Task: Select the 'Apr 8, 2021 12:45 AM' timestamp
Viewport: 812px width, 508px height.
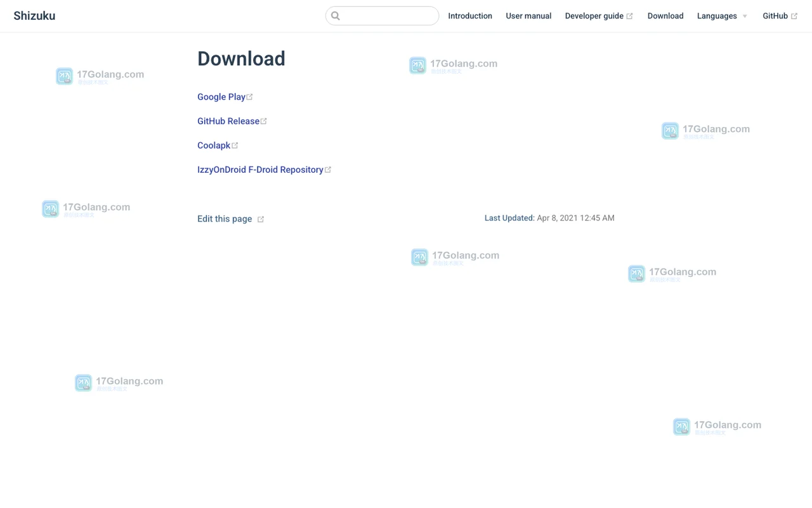Action: pyautogui.click(x=575, y=218)
